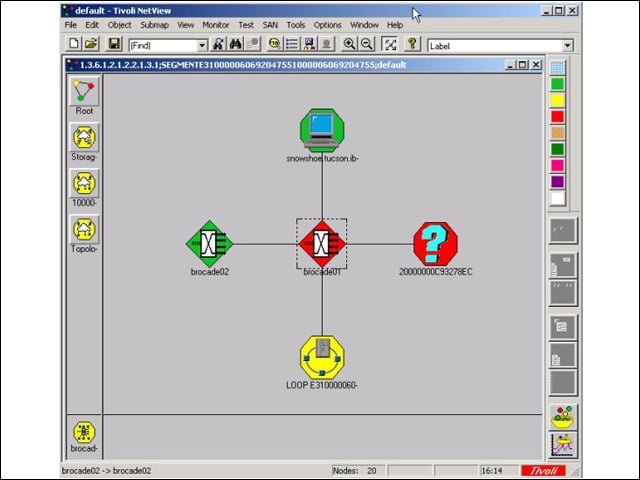Maximize the inner SEGMENT submap window
The height and width of the screenshot is (480, 640).
pyautogui.click(x=522, y=65)
